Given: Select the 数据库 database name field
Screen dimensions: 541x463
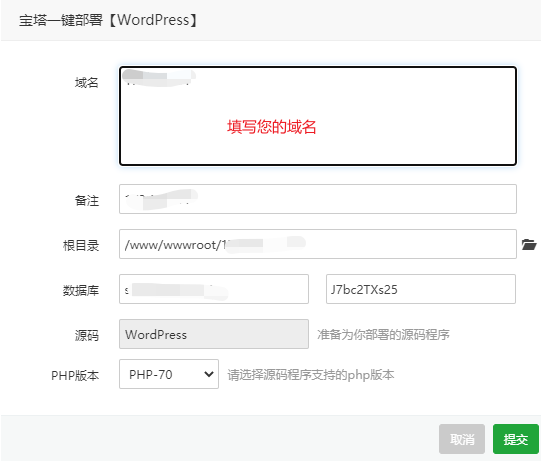Looking at the screenshot, I should click(214, 289).
